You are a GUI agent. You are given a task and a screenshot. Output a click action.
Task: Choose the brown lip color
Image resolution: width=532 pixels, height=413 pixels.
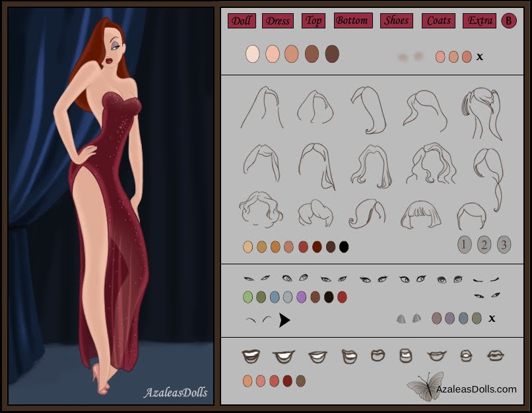[x=300, y=381]
